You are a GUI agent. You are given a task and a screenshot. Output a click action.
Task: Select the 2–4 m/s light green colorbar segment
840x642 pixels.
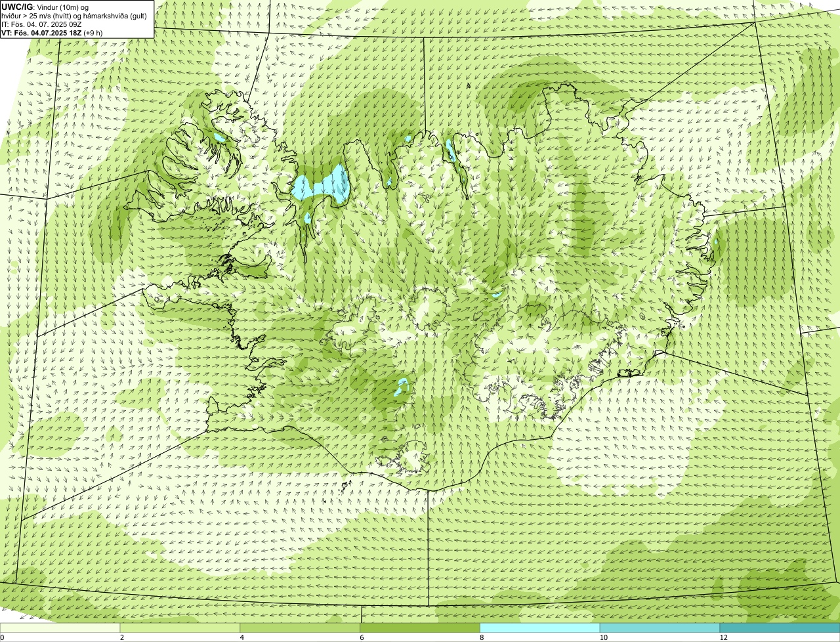point(180,628)
